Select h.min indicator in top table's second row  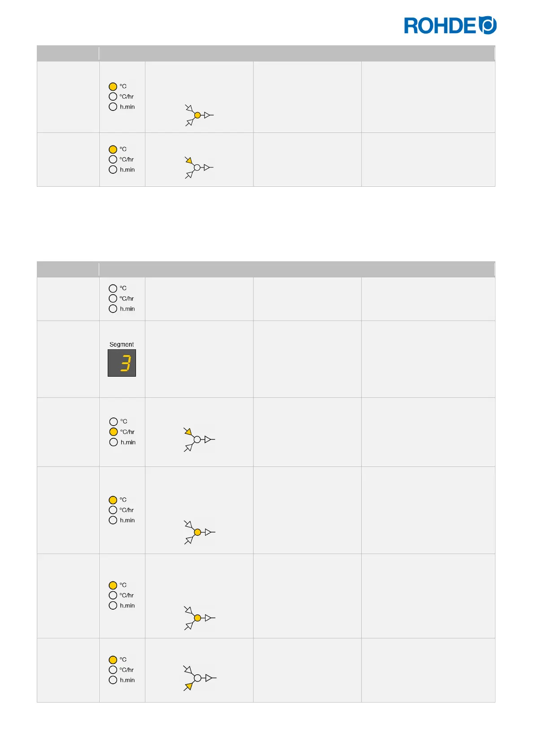pyautogui.click(x=113, y=170)
